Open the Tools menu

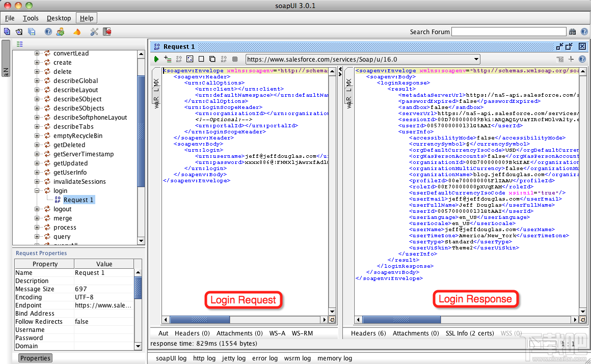(x=31, y=18)
